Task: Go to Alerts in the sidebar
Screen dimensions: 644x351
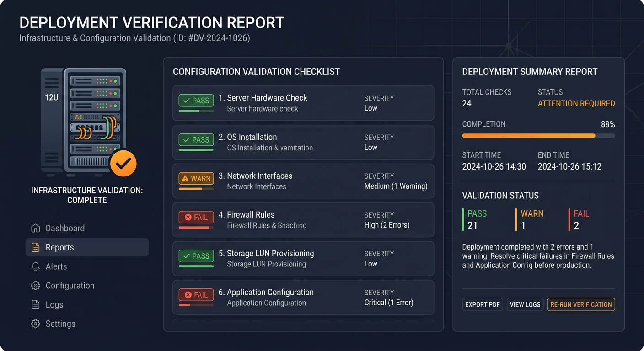Action: tap(87, 266)
